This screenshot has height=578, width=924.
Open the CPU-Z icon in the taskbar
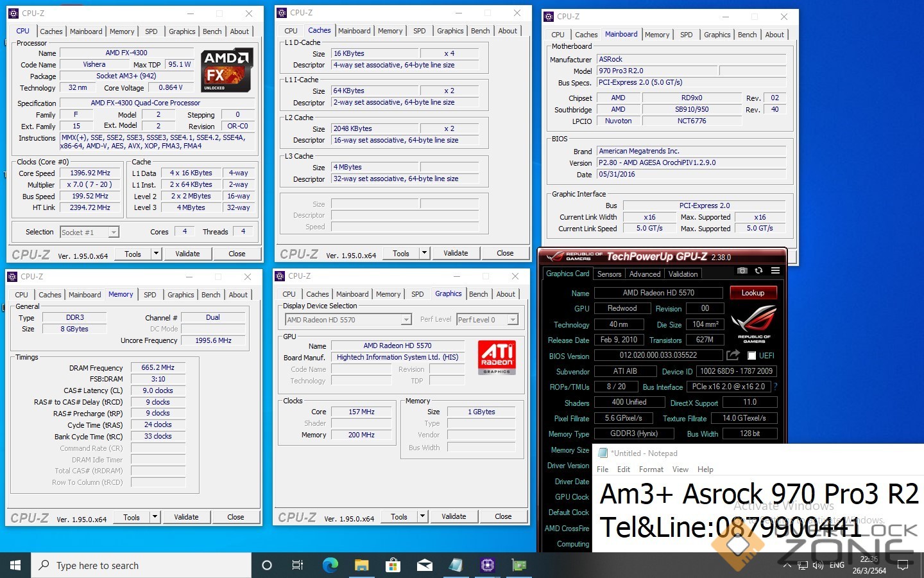tap(487, 565)
